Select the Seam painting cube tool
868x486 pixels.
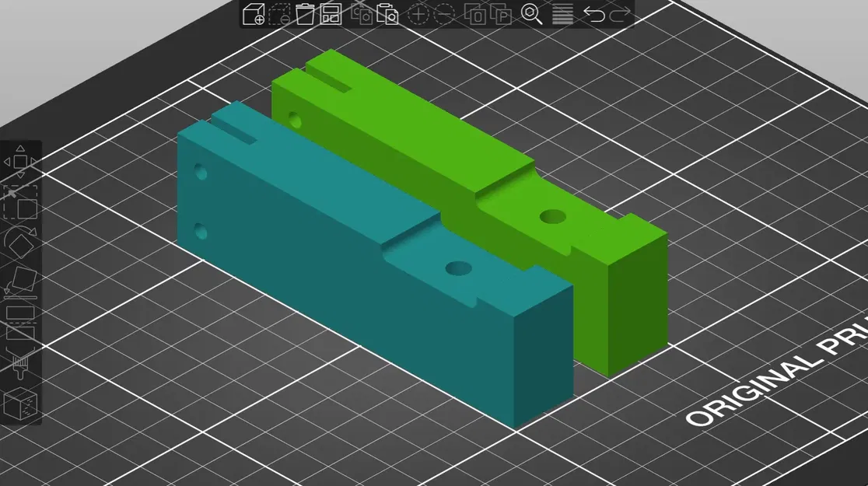pyautogui.click(x=20, y=404)
